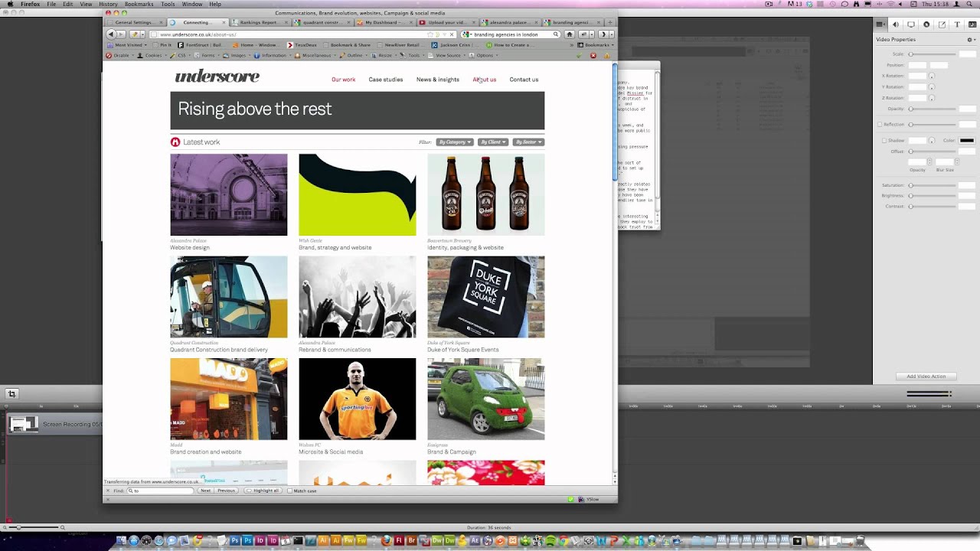Viewport: 980px width, 551px height.
Task: Close the Firefox find bar
Action: tap(108, 491)
